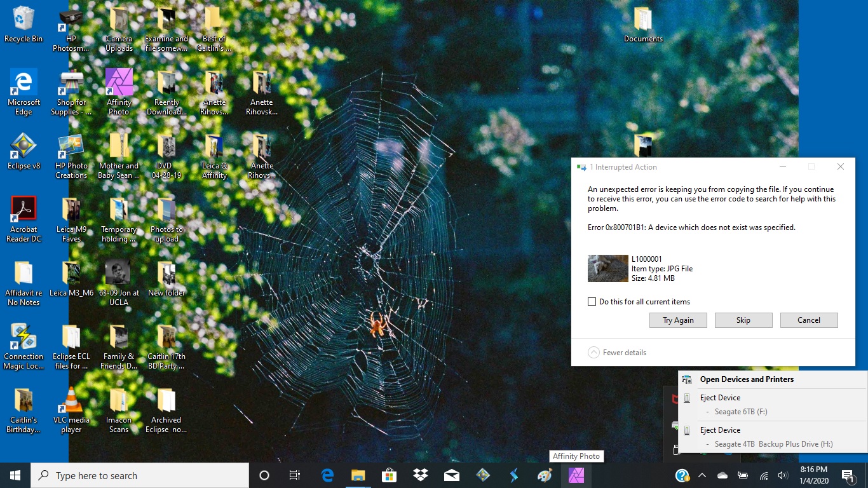Open Dropbox from the taskbar
Viewport: 868px width, 488px height.
[x=420, y=475]
